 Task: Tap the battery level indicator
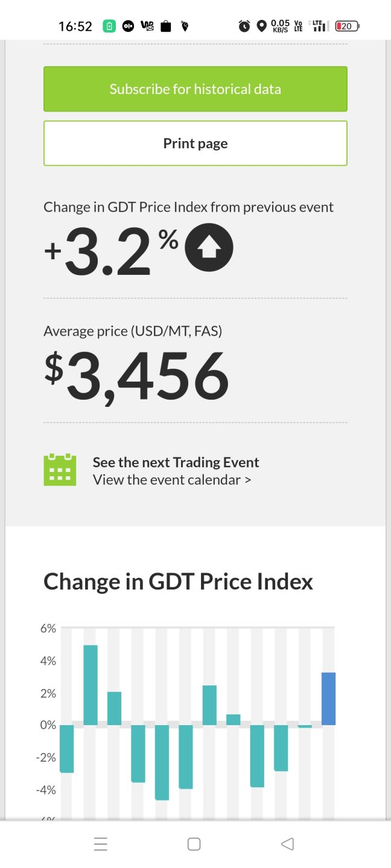pyautogui.click(x=347, y=26)
